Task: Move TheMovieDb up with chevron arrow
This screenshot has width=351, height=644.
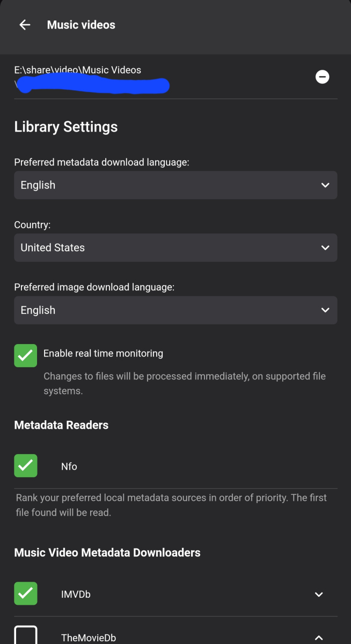Action: [319, 638]
